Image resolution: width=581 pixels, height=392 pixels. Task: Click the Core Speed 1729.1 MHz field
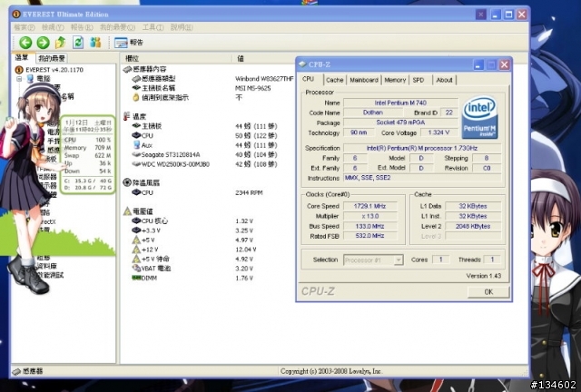click(x=369, y=206)
